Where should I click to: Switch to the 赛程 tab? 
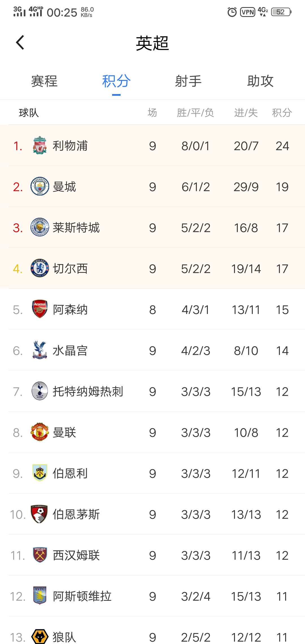(x=44, y=81)
